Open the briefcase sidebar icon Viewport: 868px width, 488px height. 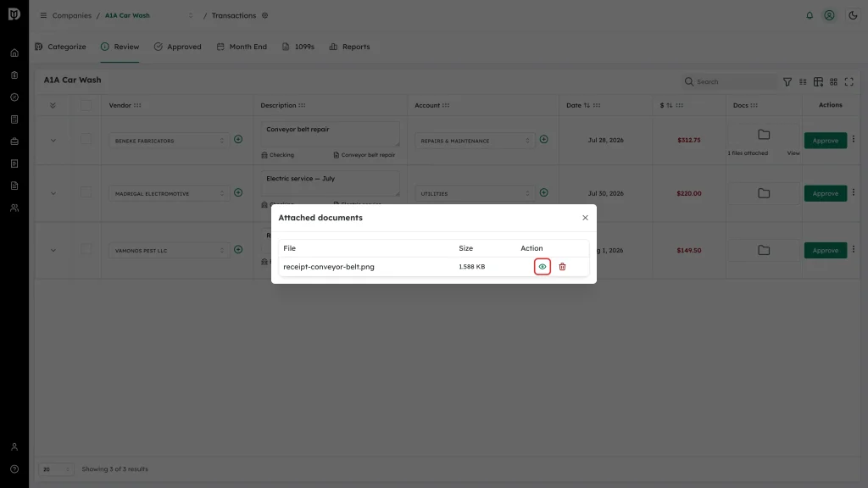pos(14,141)
